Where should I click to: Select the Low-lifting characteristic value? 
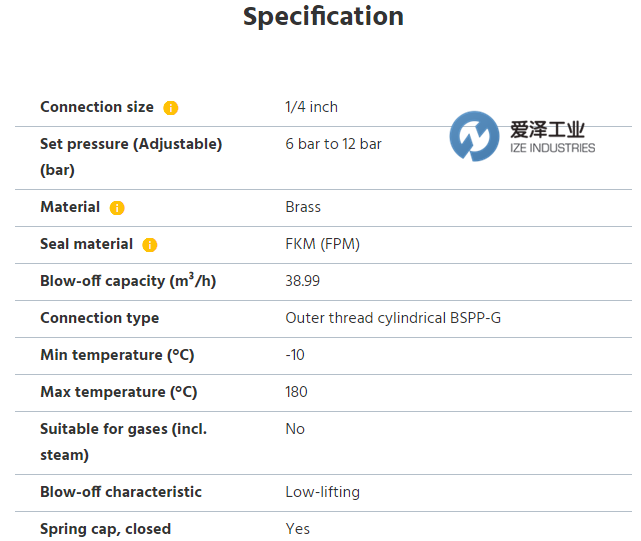click(x=322, y=492)
